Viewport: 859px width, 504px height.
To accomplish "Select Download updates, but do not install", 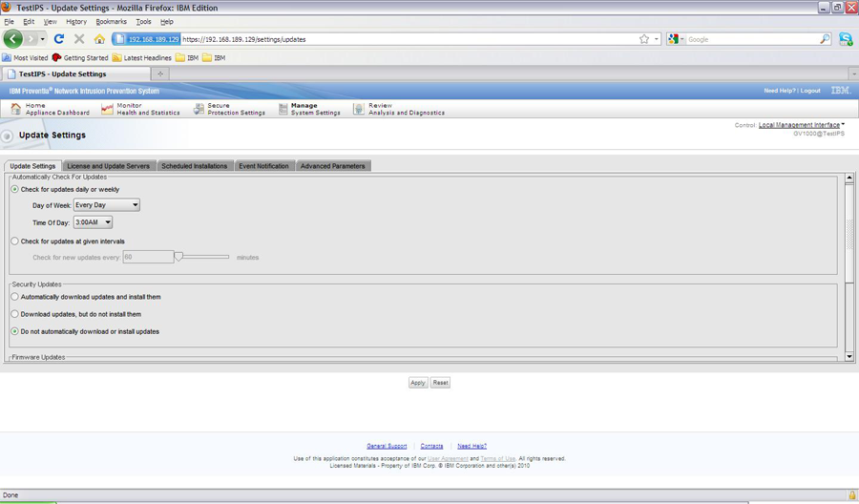I will pos(14,314).
